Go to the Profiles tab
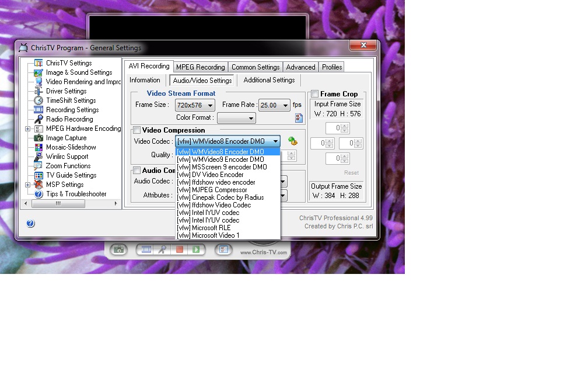This screenshot has height=368, width=588. tap(332, 67)
